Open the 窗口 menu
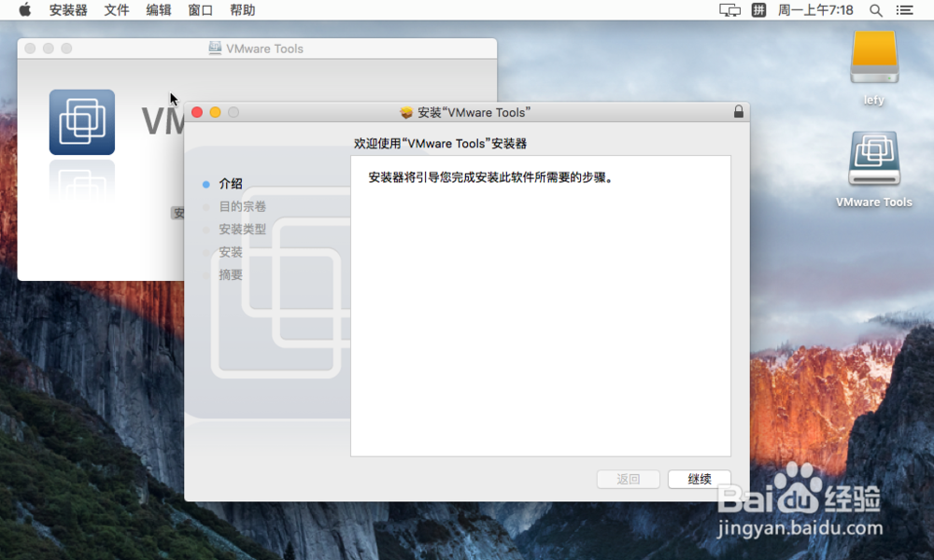The image size is (934, 560). click(x=200, y=10)
